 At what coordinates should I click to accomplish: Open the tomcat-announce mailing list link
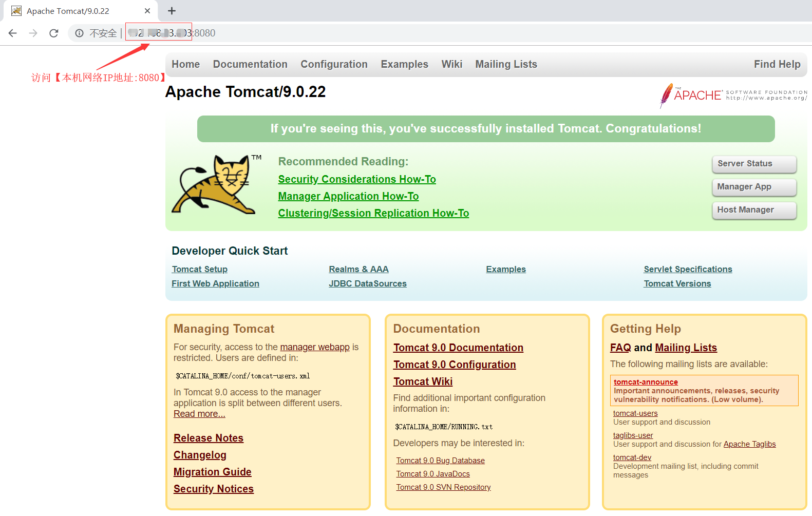646,382
